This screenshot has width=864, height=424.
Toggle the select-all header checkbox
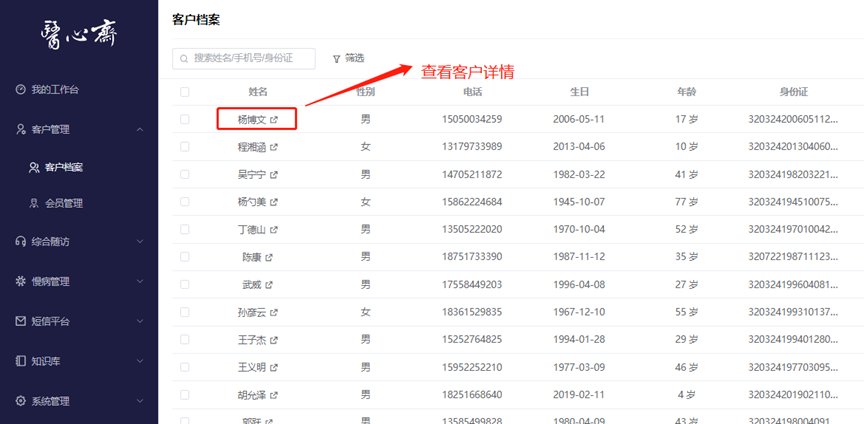[x=185, y=92]
